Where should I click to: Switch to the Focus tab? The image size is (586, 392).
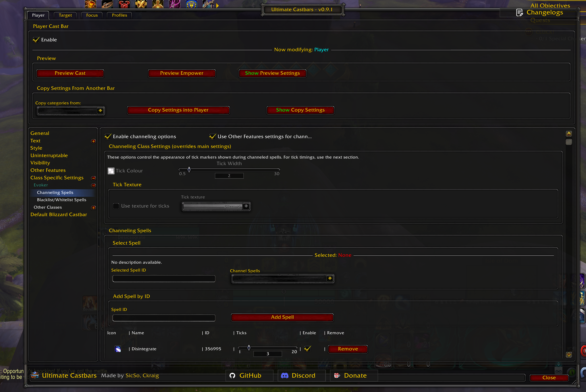(92, 15)
